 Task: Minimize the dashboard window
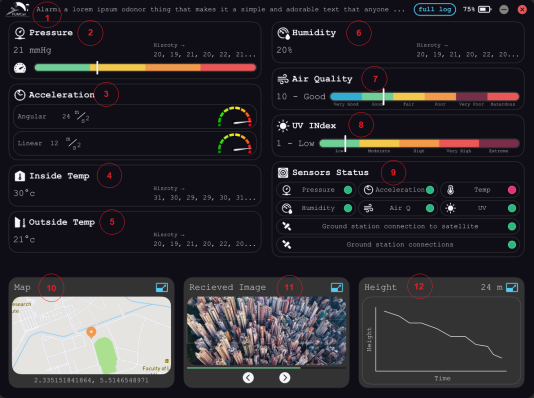[x=504, y=10]
